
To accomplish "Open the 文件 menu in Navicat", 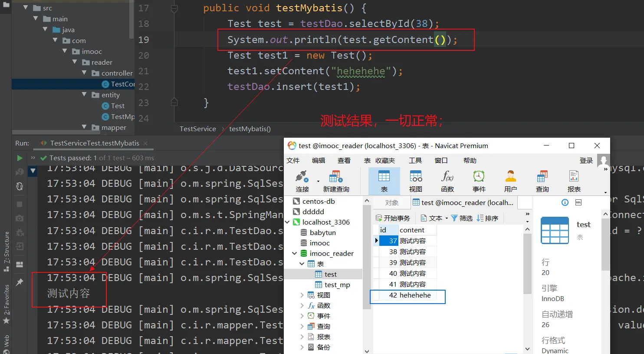I will click(x=293, y=161).
